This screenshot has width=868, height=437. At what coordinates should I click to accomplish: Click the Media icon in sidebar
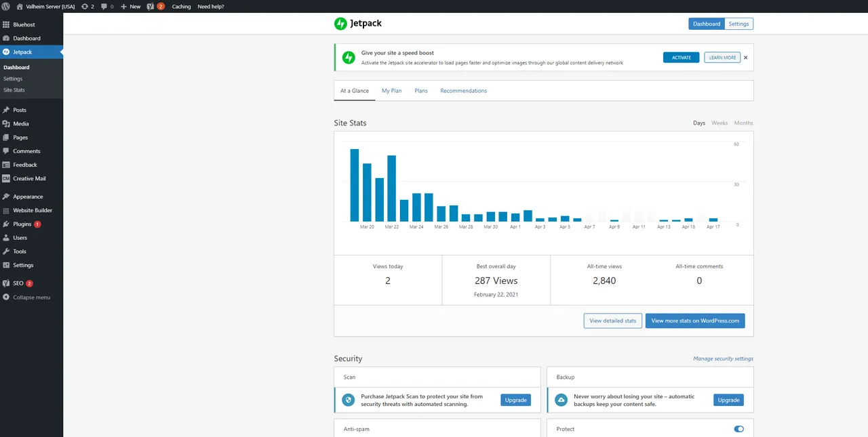pos(6,123)
